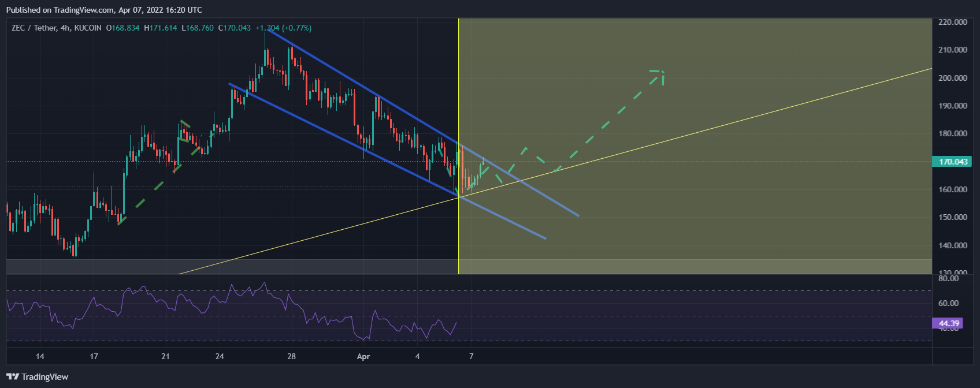980x388 pixels.
Task: Click the 'ZEC / Tether, 4h, KUCOIN' symbol title
Action: [57, 28]
